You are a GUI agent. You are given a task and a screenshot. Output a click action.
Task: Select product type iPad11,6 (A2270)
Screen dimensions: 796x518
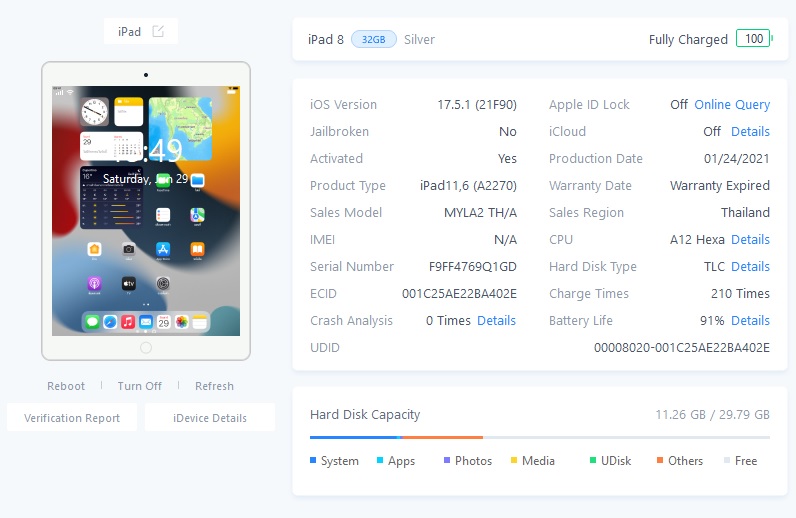pyautogui.click(x=468, y=185)
